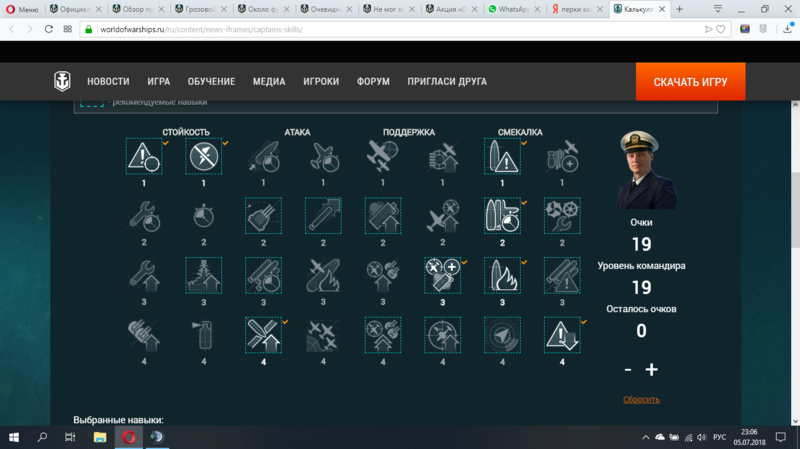
Task: Select the level 4 fire extinguisher Fire Prevention skill
Action: [204, 335]
